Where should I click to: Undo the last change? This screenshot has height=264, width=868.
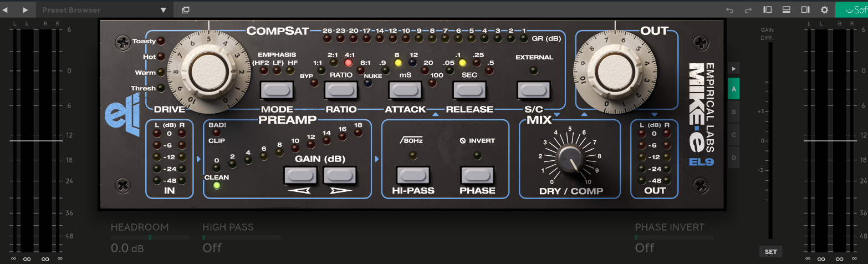[730, 10]
